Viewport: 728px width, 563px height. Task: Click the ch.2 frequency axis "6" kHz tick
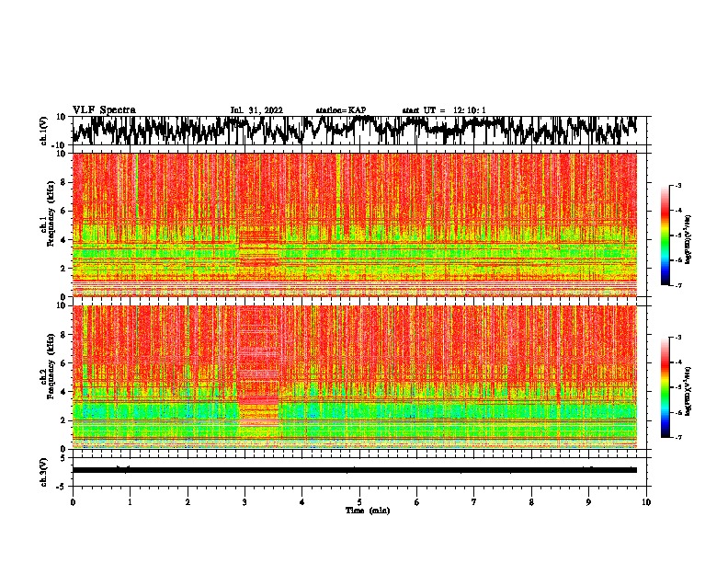click(x=64, y=363)
